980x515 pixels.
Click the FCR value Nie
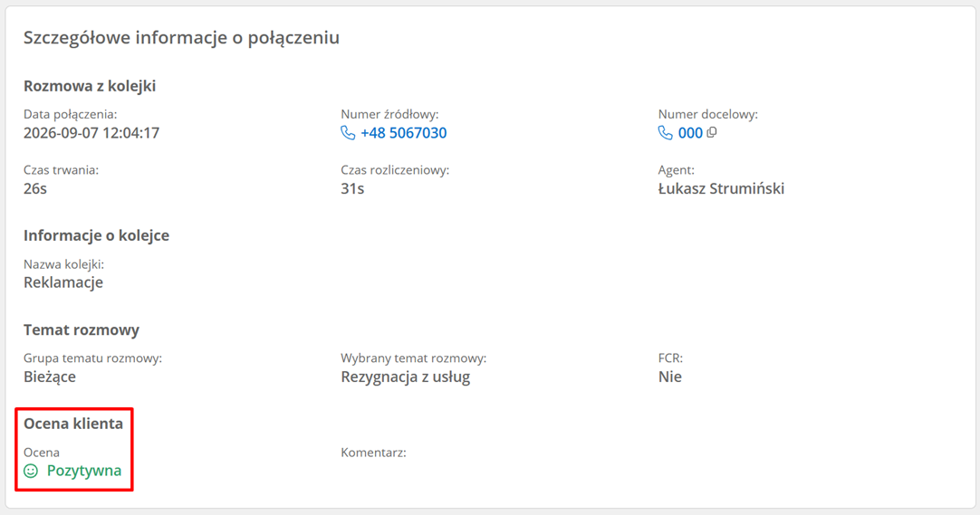[x=669, y=377]
